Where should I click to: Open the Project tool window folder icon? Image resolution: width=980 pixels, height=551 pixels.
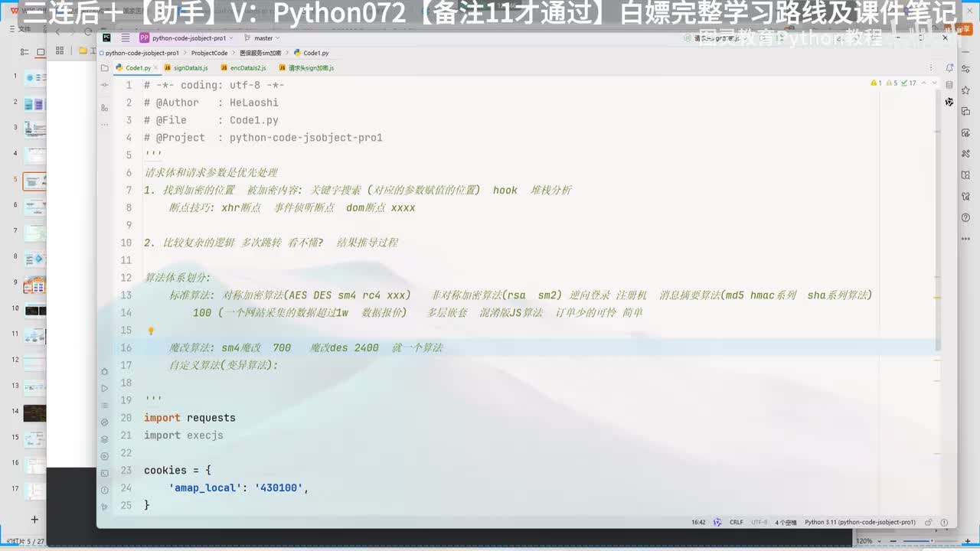pos(105,68)
